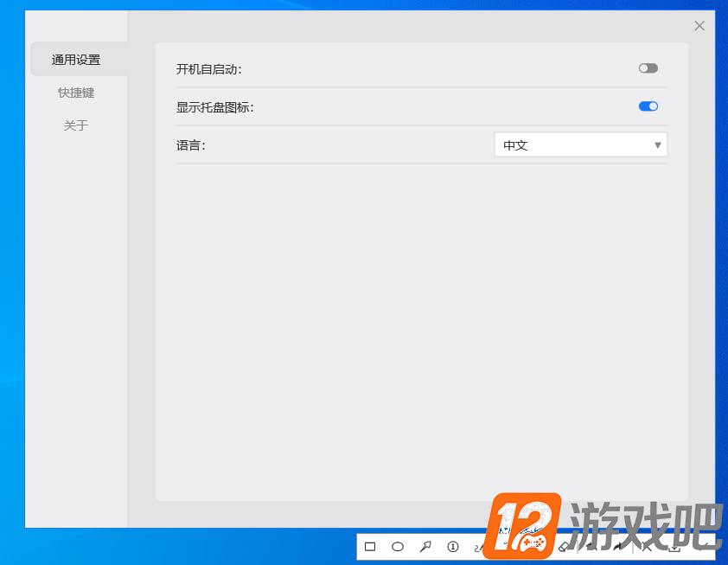Click the 开机自启动 label
The width and height of the screenshot is (728, 565).
(x=209, y=69)
